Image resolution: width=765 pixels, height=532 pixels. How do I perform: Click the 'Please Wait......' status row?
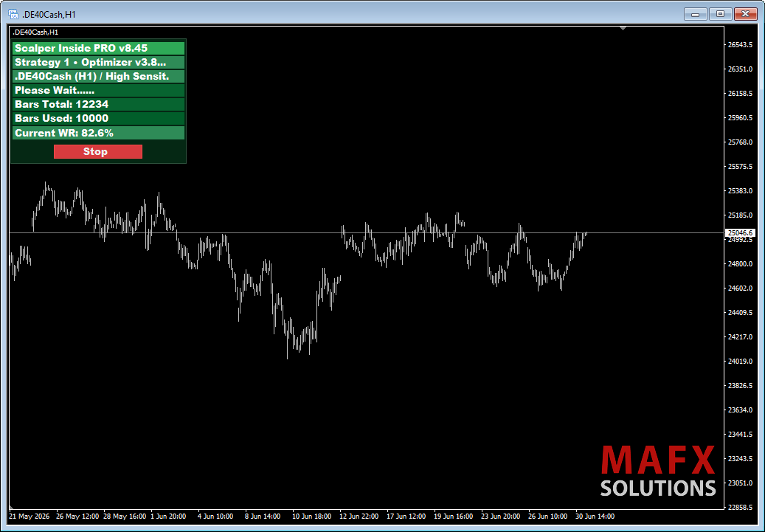99,90
